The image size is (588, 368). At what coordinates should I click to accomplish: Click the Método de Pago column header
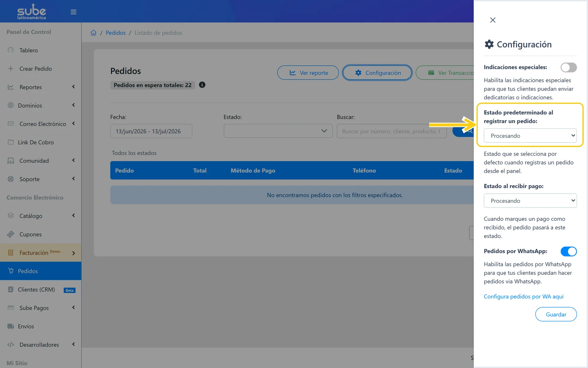[x=253, y=170]
